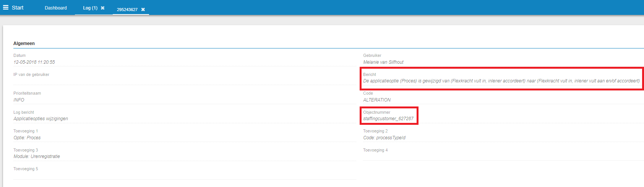
Task: Click the Prioriteitsnaam value INFO
Action: pos(19,100)
